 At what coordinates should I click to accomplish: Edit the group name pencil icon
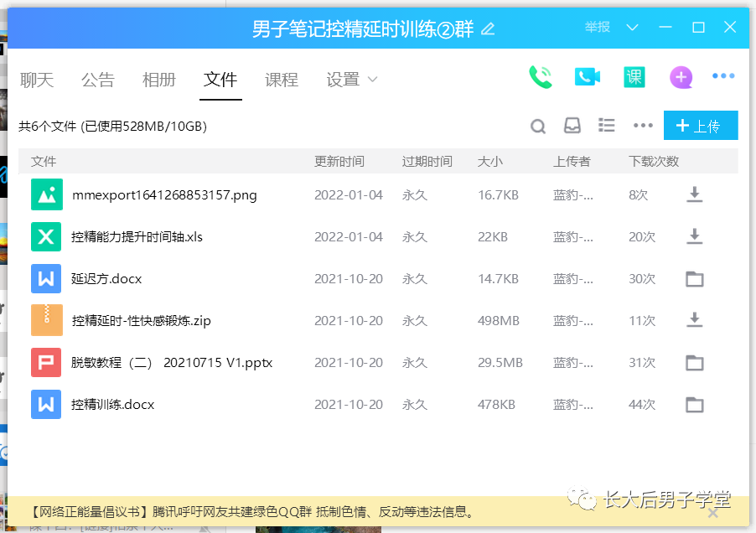point(488,29)
